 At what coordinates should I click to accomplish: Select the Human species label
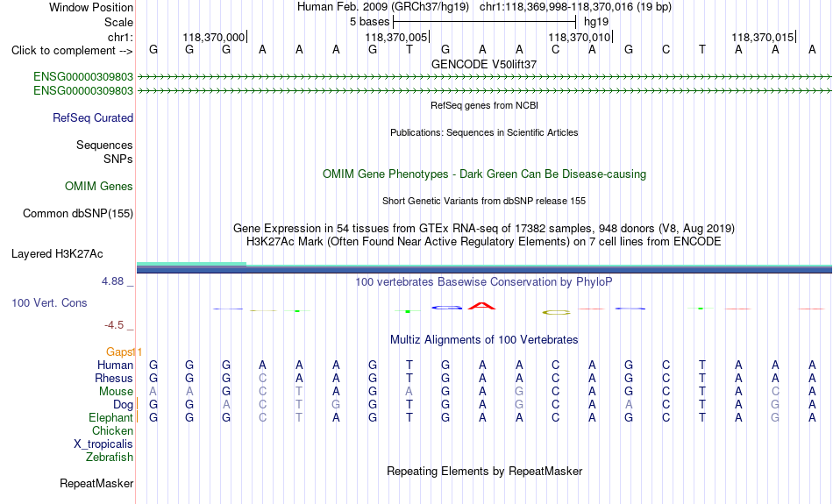115,365
